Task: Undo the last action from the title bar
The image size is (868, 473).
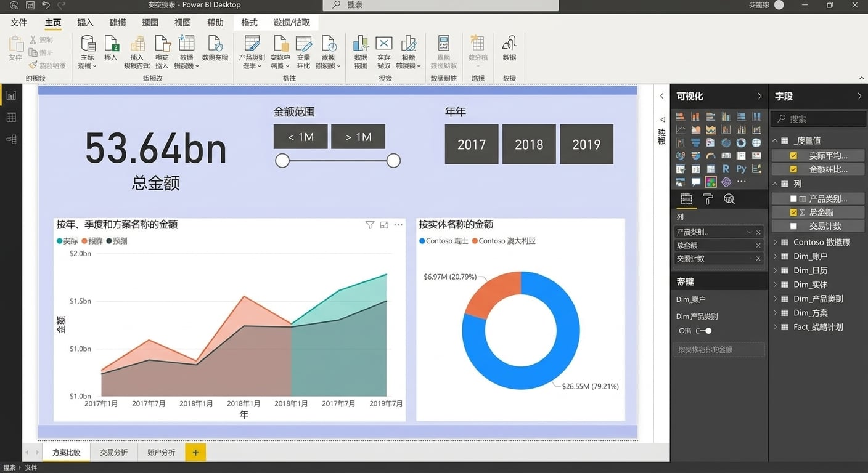Action: pos(46,5)
